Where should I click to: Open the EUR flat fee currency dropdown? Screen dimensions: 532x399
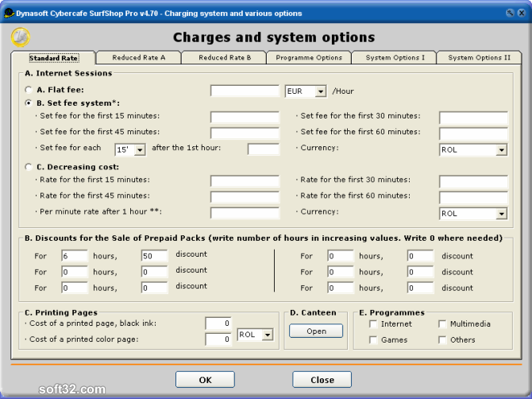point(320,91)
